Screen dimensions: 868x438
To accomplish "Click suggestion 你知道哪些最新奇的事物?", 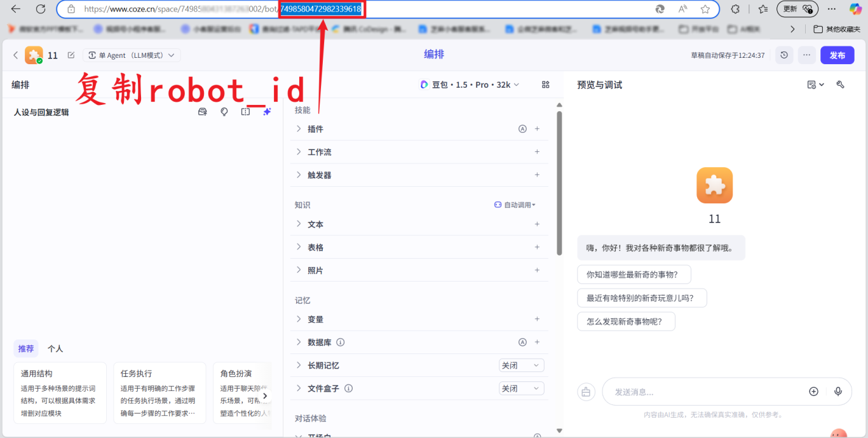I will (x=634, y=275).
